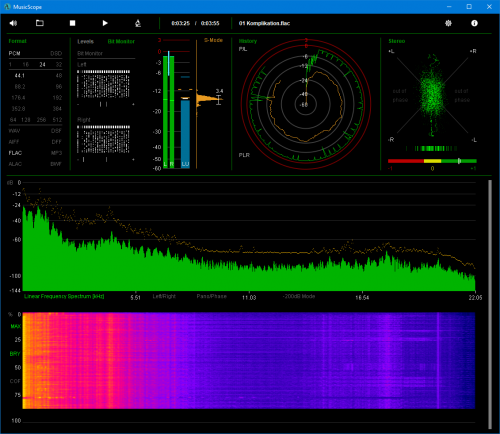The width and height of the screenshot is (500, 434).
Task: Click Linear Frequency Spectrum [kHz] label
Action: [x=64, y=296]
